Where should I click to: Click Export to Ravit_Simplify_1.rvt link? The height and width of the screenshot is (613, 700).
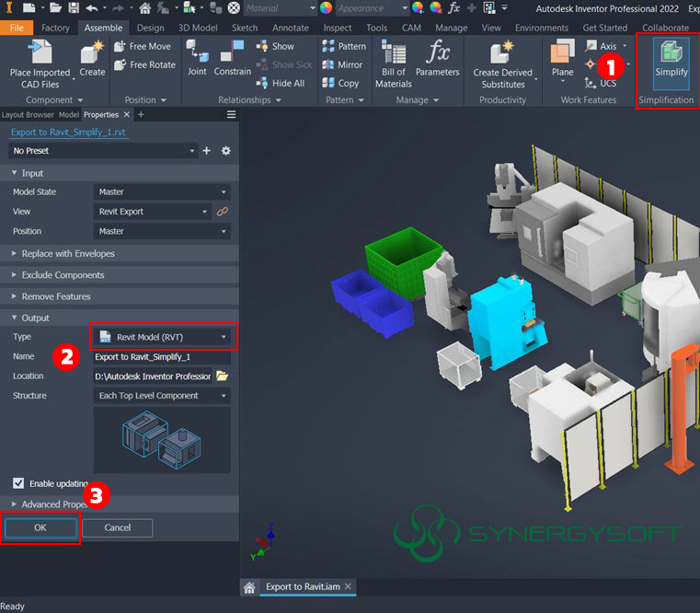pyautogui.click(x=68, y=132)
